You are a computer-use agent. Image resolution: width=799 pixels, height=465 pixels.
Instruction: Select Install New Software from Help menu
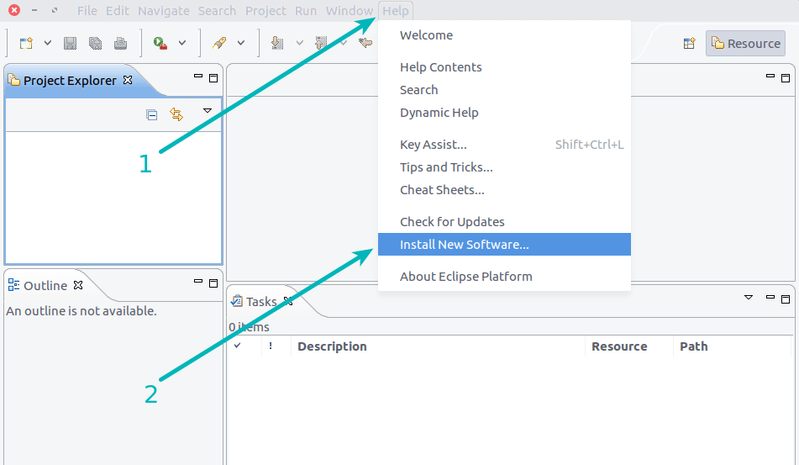tap(464, 244)
